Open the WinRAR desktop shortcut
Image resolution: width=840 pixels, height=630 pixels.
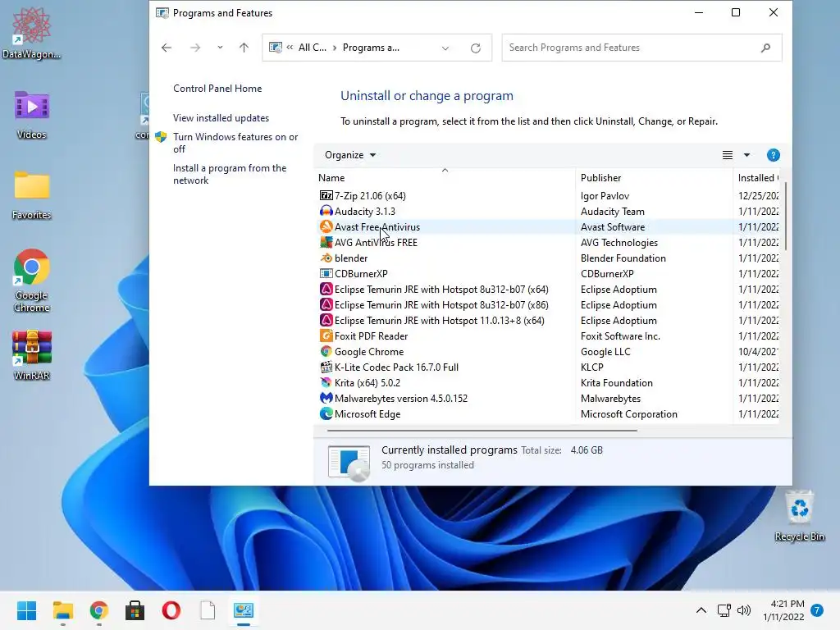pyautogui.click(x=32, y=356)
